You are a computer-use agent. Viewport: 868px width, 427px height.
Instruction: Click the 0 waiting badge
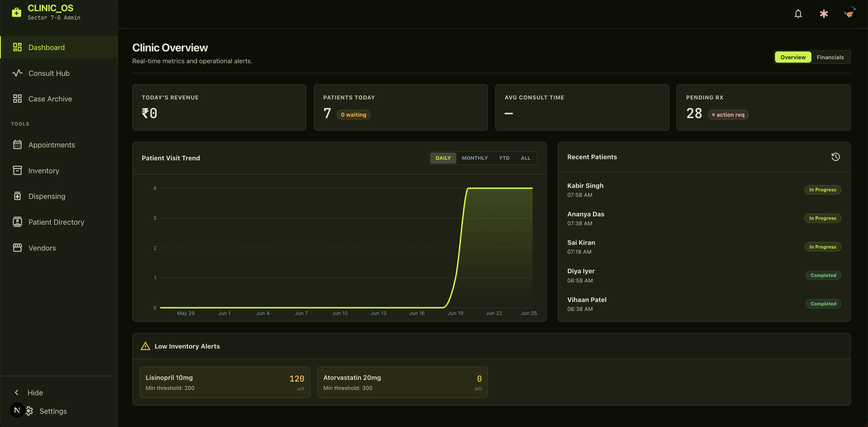tap(353, 115)
